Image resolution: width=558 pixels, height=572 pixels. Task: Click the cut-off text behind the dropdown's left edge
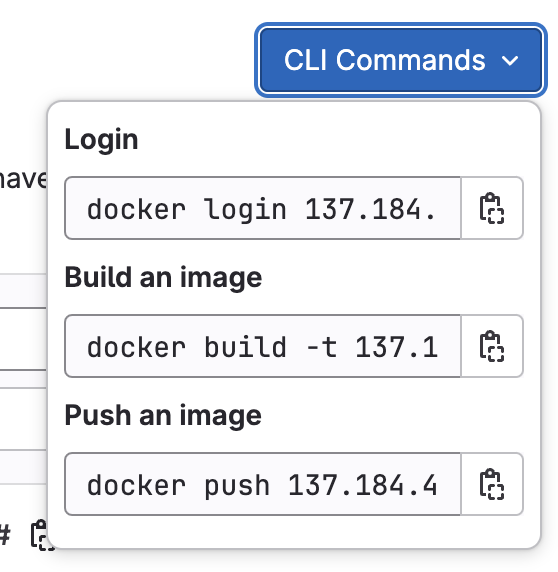(23, 179)
